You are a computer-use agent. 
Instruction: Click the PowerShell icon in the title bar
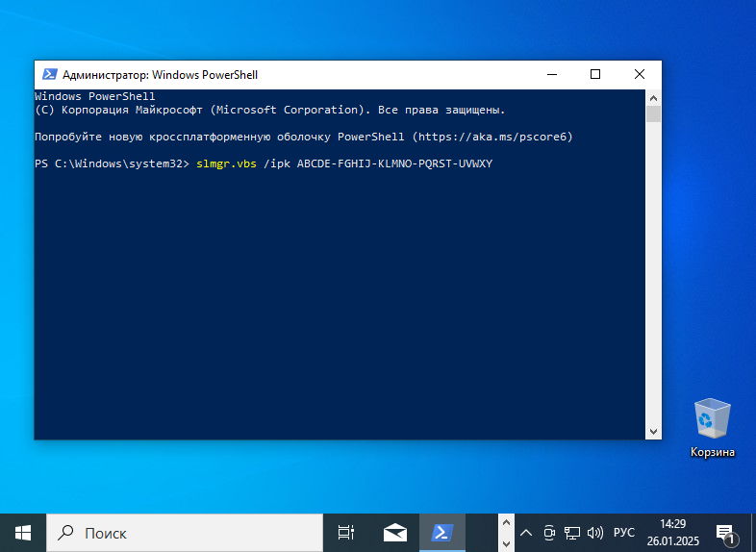tap(48, 75)
